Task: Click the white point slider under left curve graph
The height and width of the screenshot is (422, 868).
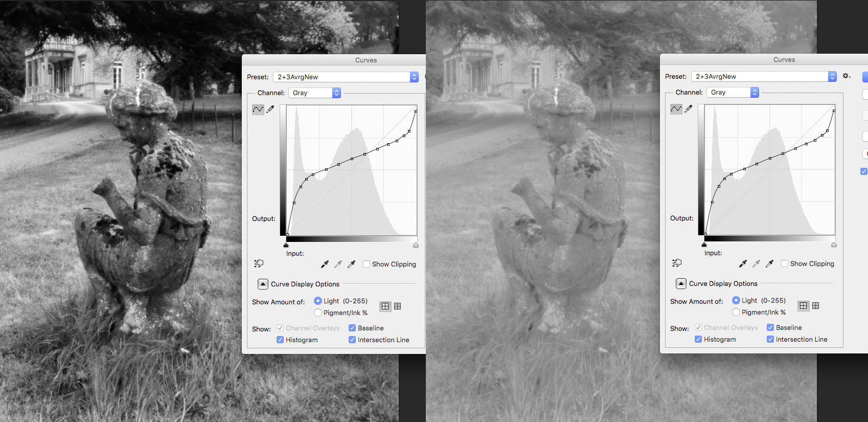Action: (x=416, y=246)
